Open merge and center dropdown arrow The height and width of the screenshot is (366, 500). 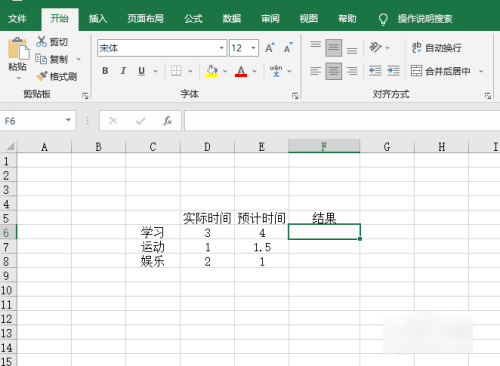pos(481,71)
